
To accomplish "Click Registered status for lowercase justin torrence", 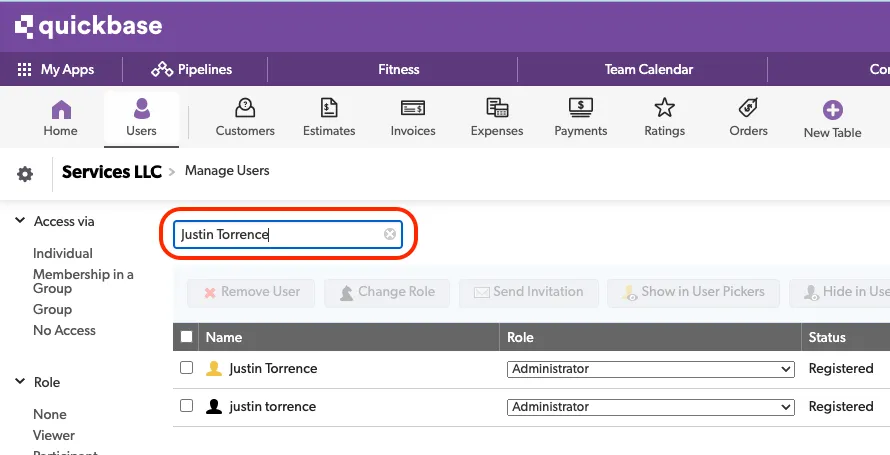I will click(841, 407).
